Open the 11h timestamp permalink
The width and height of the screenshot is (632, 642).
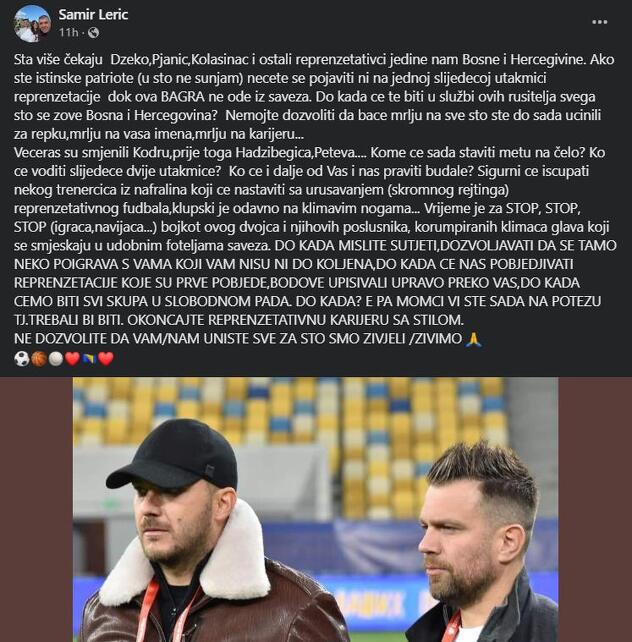(x=68, y=32)
